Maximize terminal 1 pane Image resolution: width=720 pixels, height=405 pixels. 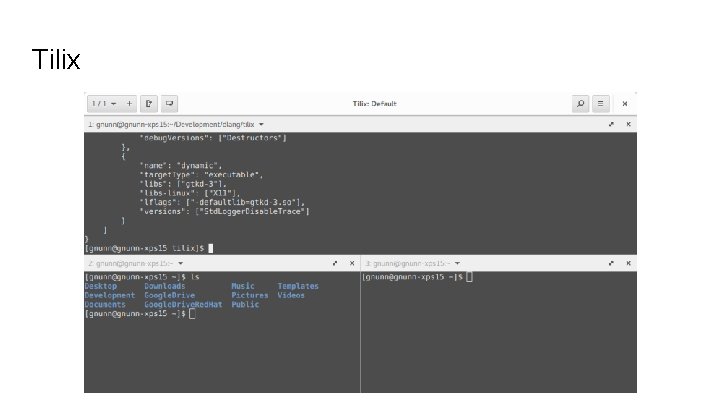pyautogui.click(x=611, y=124)
